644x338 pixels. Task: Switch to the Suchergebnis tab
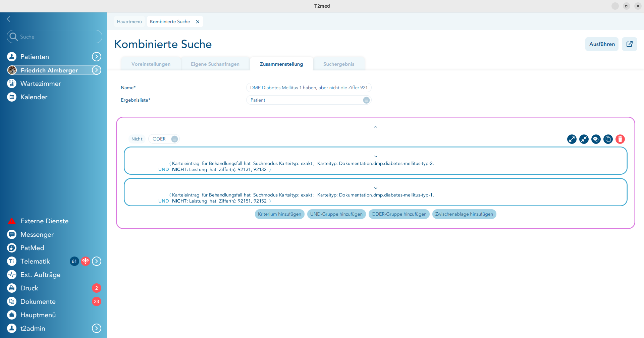(x=339, y=64)
